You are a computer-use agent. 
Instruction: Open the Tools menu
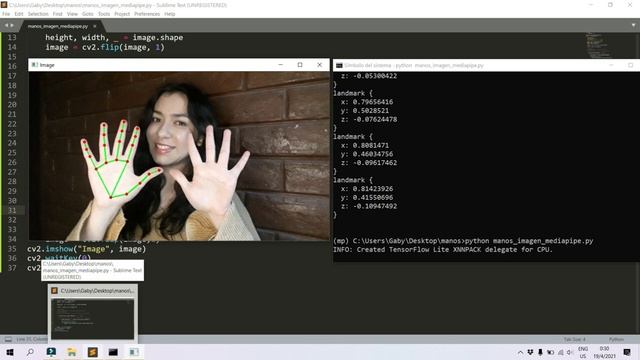(x=104, y=14)
